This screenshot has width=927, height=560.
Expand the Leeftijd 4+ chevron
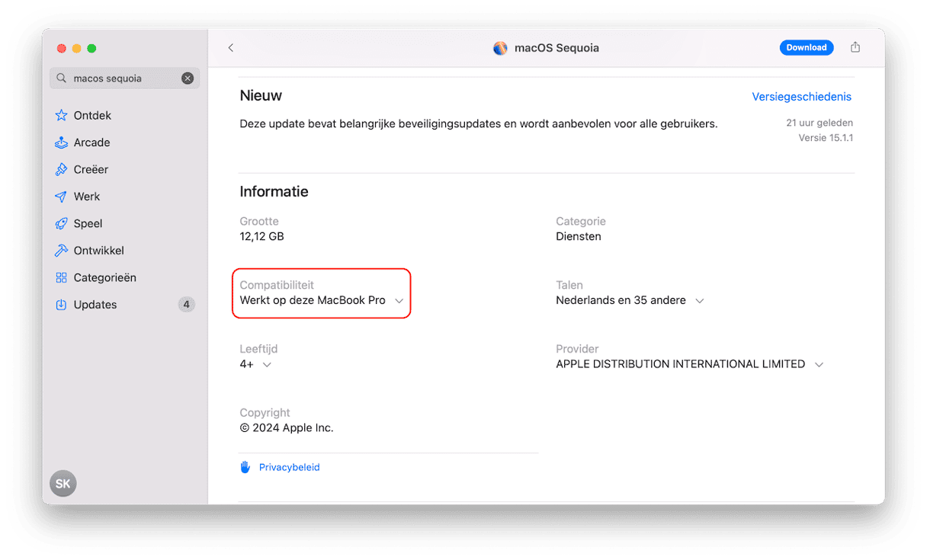[x=267, y=365]
